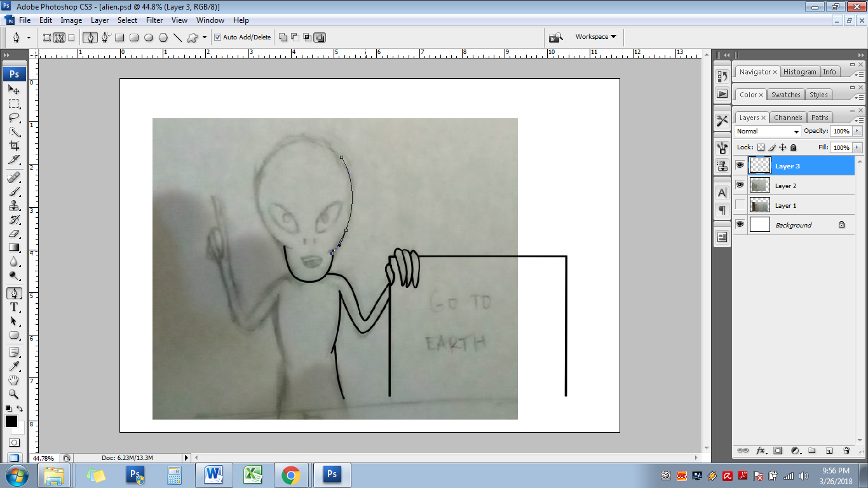
Task: Select the Move tool
Action: click(14, 90)
